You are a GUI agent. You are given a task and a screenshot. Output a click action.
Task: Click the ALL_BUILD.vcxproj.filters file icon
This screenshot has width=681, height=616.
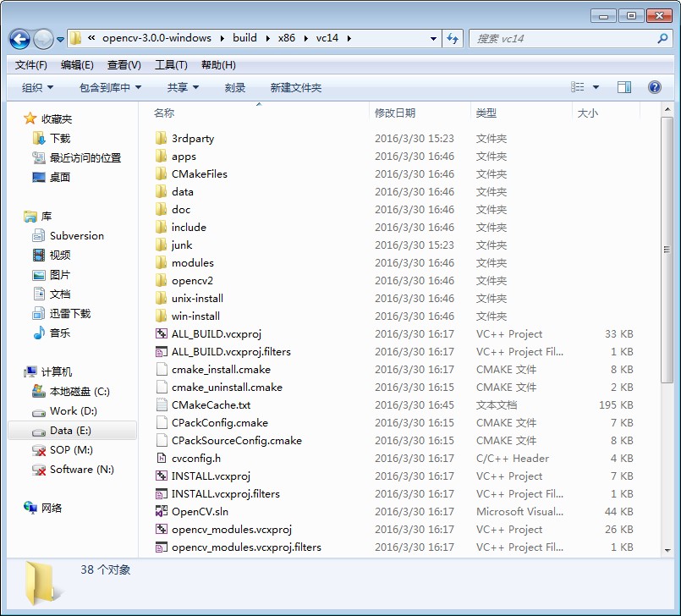coord(161,351)
